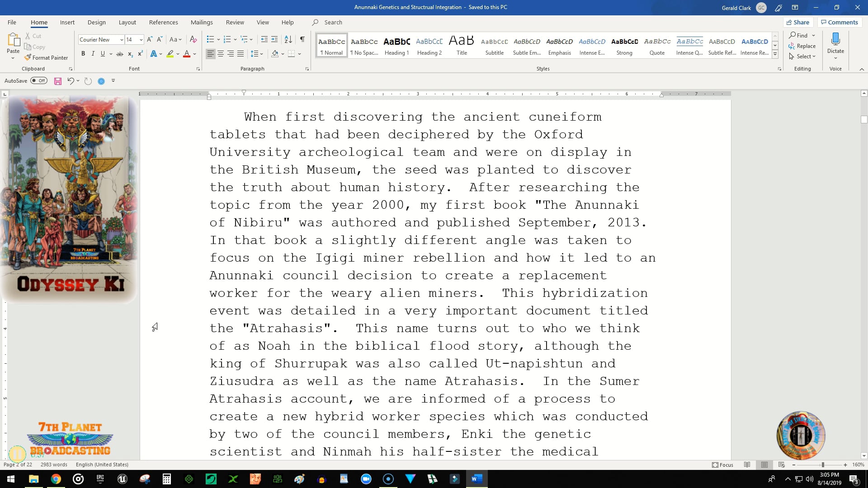
Task: Increase zoom using the zoom slider
Action: pos(844,465)
